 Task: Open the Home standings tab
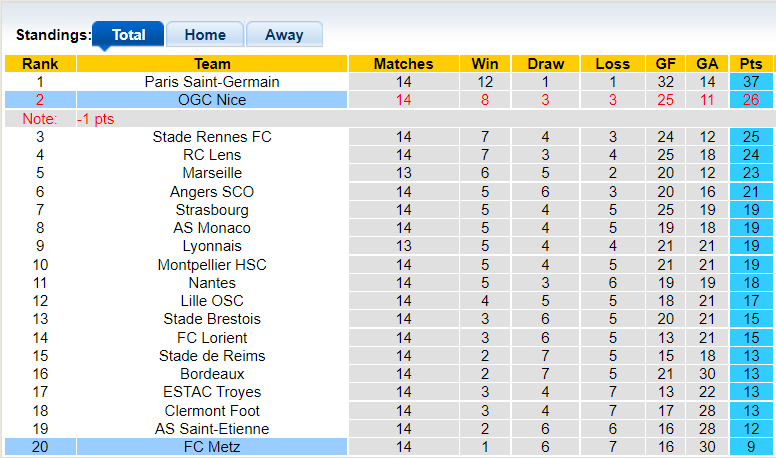204,35
